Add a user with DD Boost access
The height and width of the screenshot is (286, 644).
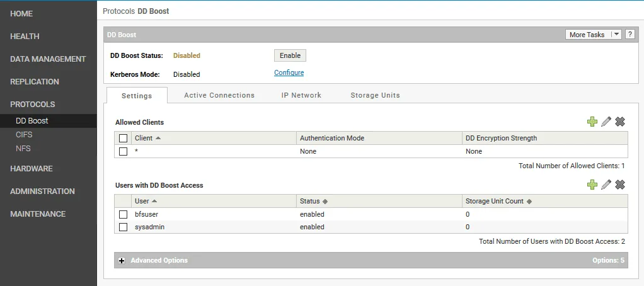[592, 185]
